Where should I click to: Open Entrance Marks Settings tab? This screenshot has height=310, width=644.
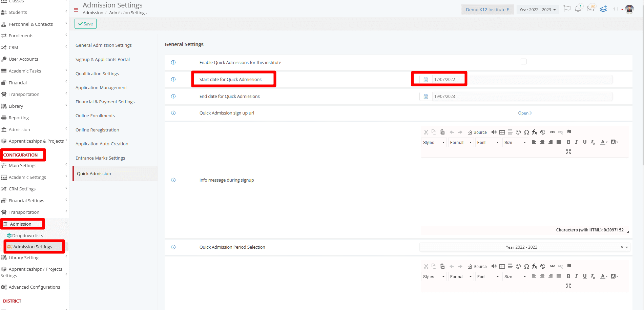(100, 158)
